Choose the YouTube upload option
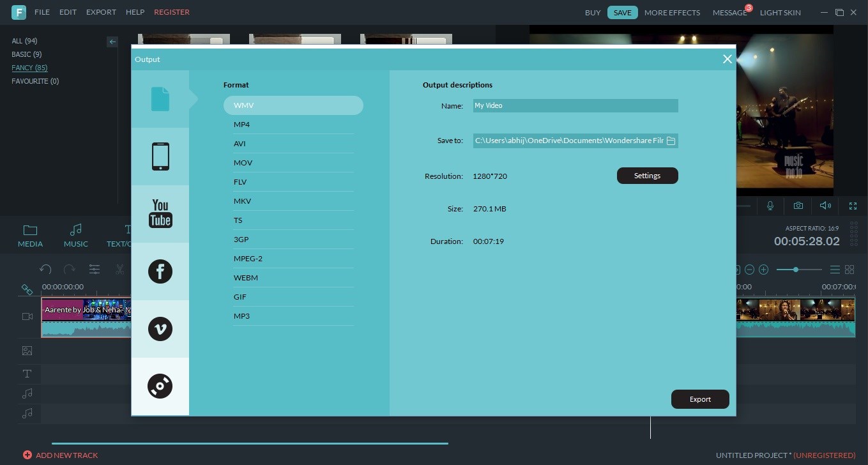This screenshot has height=465, width=868. (160, 213)
